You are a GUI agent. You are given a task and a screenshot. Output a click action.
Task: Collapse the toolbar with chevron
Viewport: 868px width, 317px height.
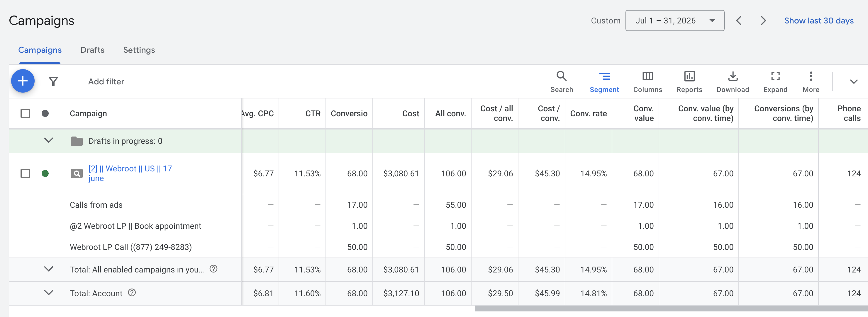click(x=854, y=81)
